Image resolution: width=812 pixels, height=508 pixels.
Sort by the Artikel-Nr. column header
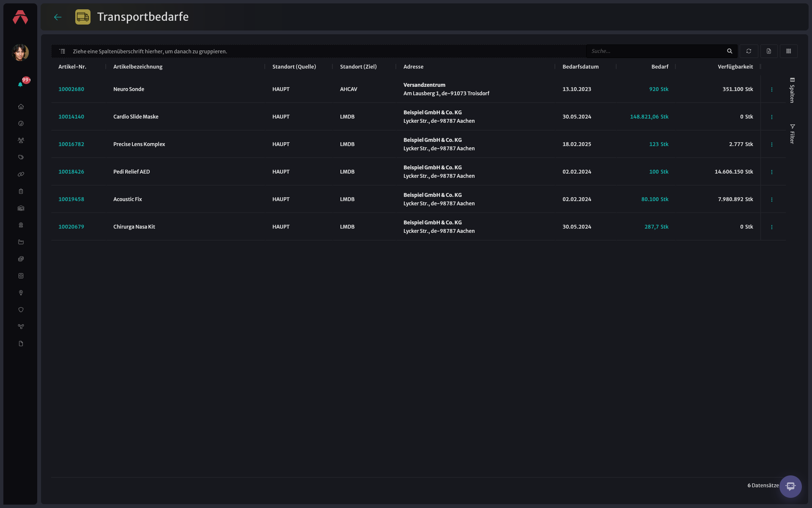(x=72, y=67)
